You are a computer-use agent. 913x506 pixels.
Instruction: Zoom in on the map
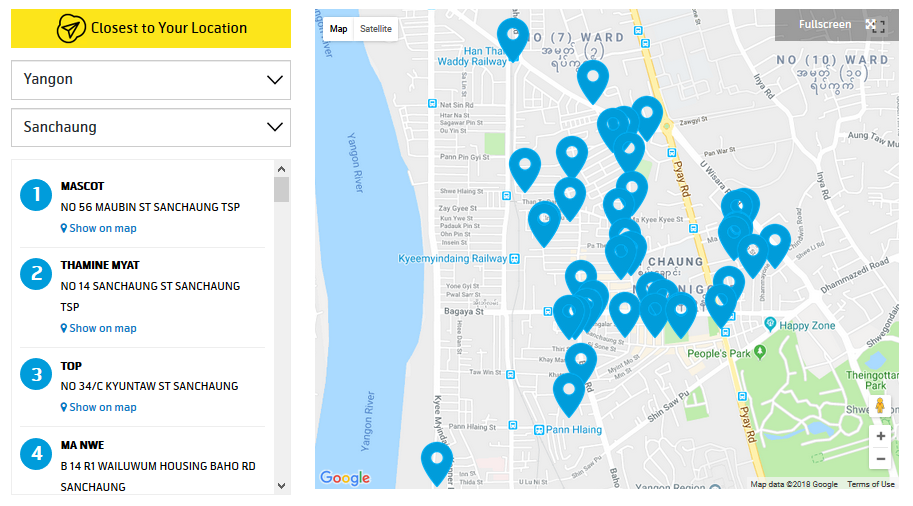[880, 436]
